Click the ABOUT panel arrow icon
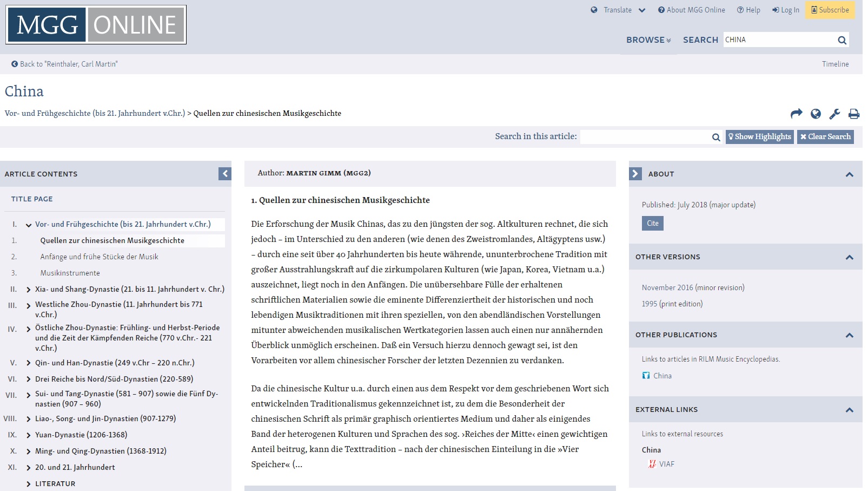 pyautogui.click(x=635, y=173)
